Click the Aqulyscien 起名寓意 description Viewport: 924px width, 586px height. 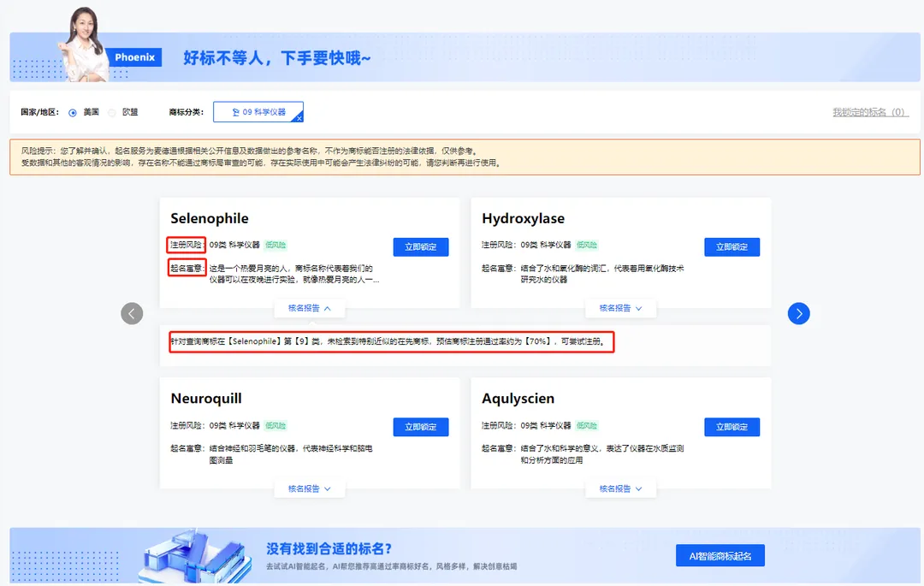[602, 454]
